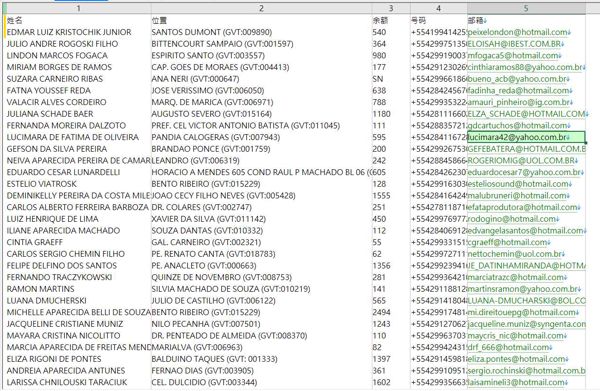Open email link esteliosound@hotmail.com
Screen dimensions: 600x391
coord(518,184)
